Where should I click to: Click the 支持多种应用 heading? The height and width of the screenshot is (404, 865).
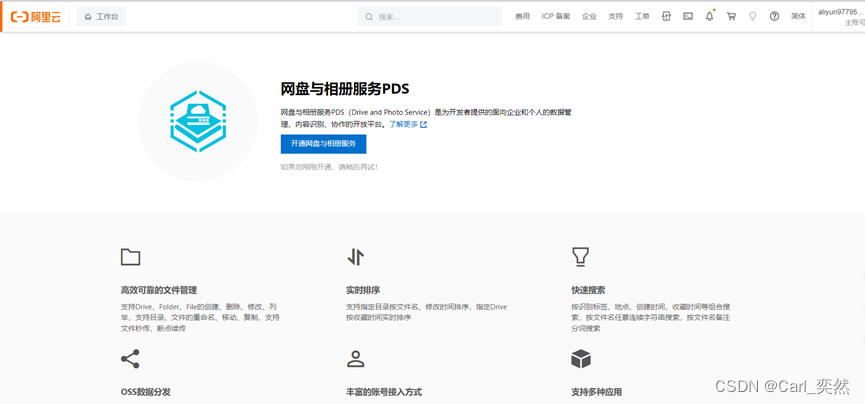click(x=596, y=392)
